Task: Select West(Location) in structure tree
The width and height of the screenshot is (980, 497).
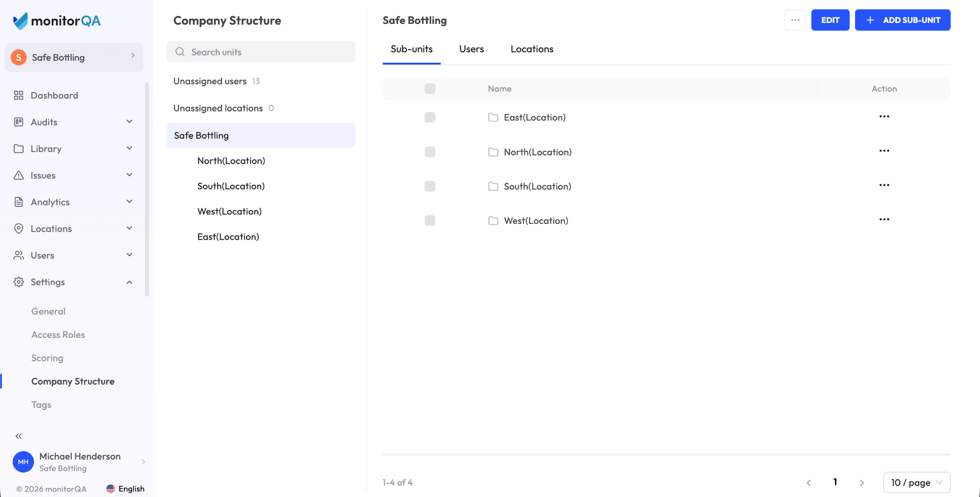Action: (x=230, y=211)
